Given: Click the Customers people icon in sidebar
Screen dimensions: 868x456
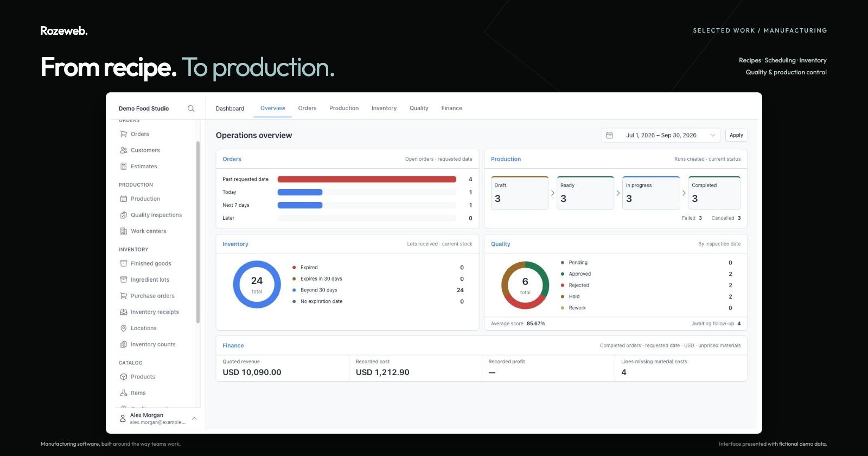Looking at the screenshot, I should (x=124, y=150).
